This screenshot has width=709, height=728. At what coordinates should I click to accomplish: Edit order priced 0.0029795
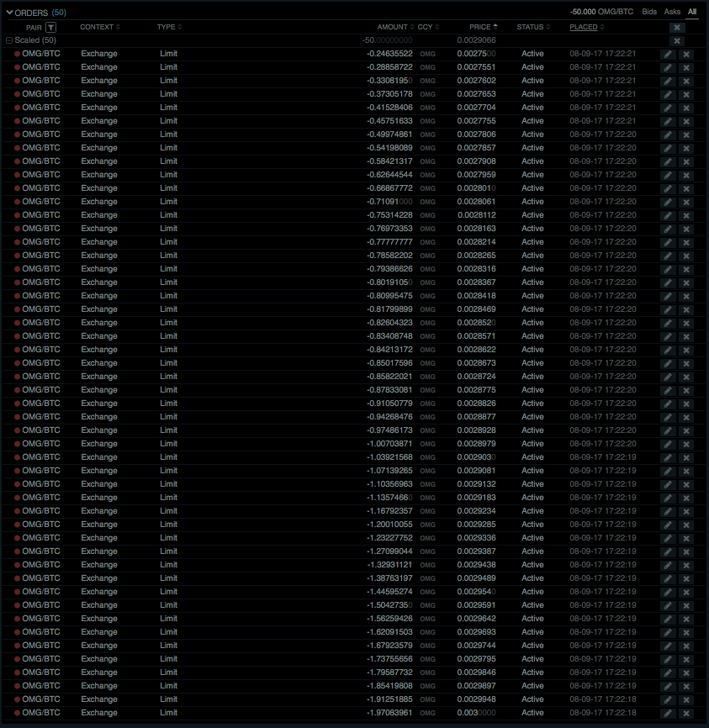click(667, 660)
